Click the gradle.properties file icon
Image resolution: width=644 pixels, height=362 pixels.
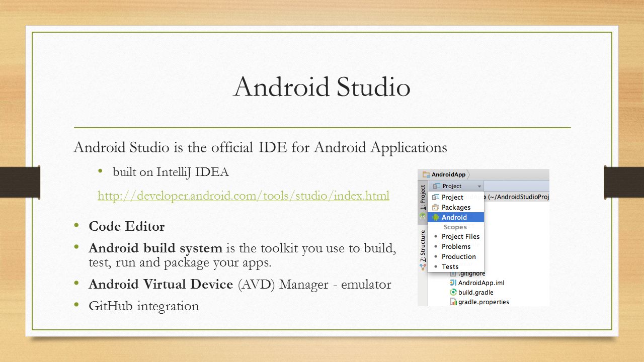[453, 302]
